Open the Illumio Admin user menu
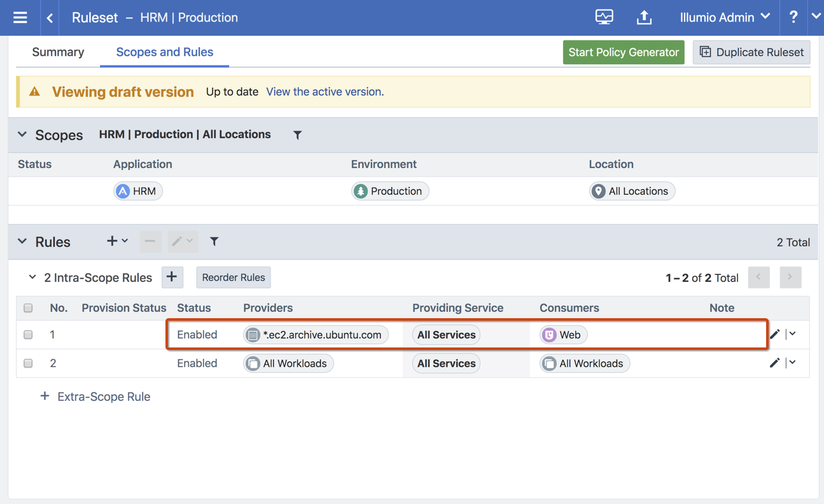The width and height of the screenshot is (824, 504). [725, 17]
